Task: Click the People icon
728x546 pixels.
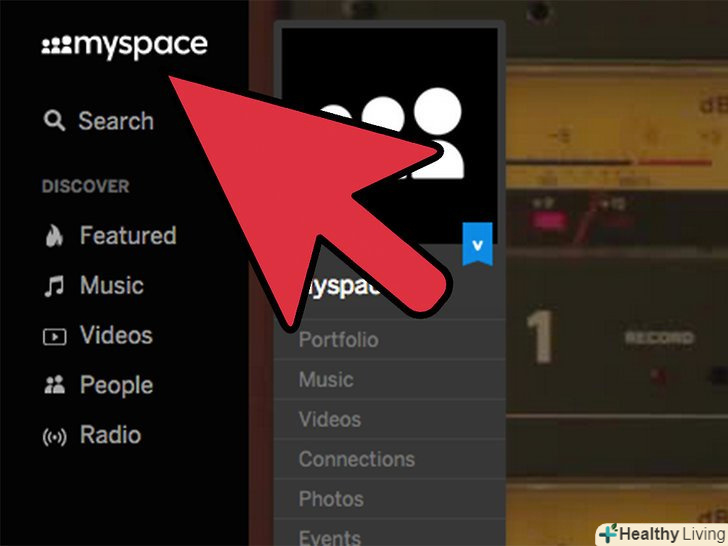Action: tap(55, 385)
